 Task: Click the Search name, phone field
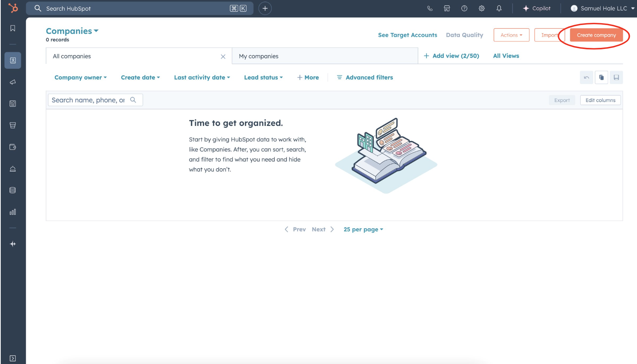click(x=95, y=100)
